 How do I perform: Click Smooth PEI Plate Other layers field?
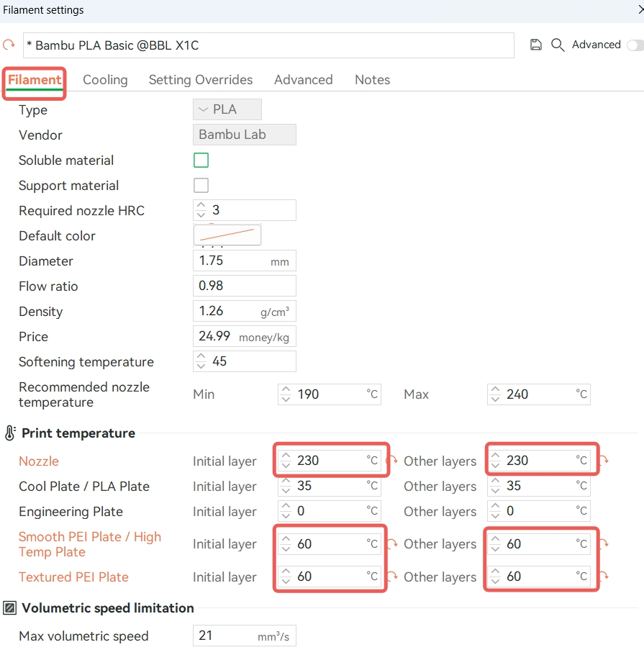(x=539, y=544)
